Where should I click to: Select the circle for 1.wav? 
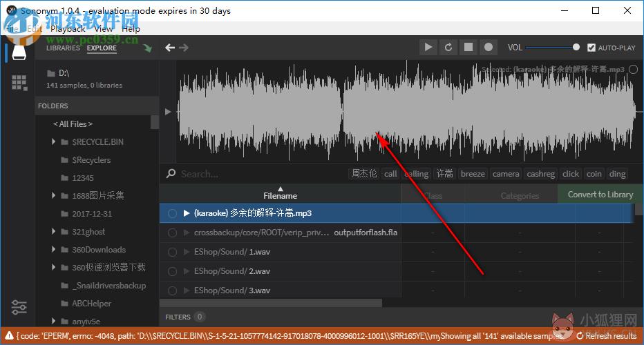(172, 252)
